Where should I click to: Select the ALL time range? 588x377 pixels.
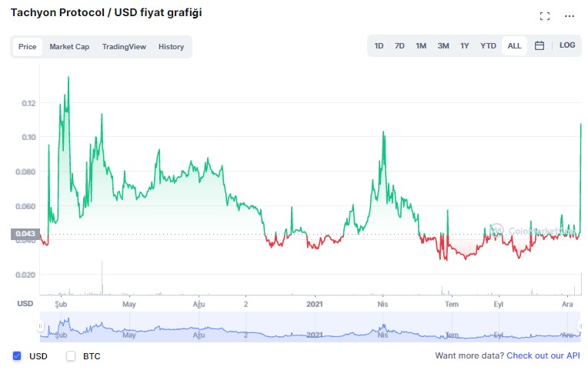pyautogui.click(x=514, y=45)
